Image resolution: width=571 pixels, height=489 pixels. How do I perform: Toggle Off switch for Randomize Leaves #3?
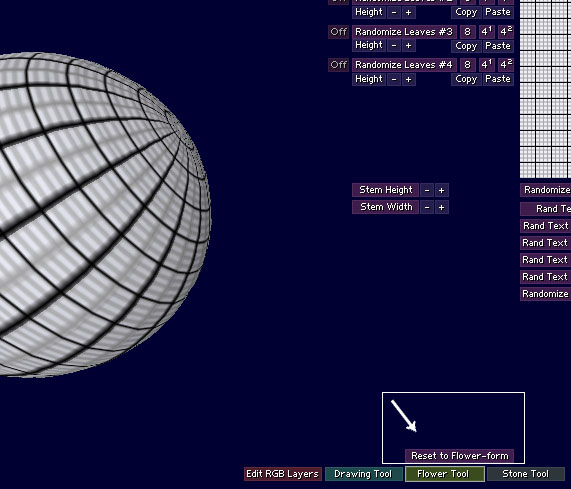pos(338,32)
